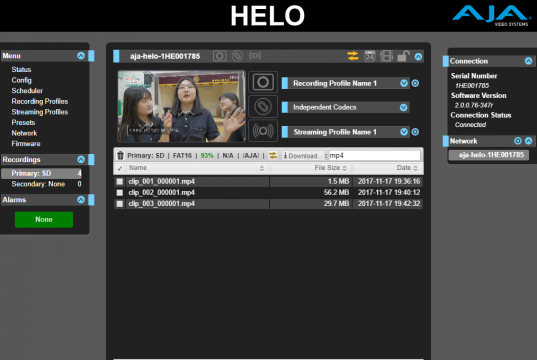Click the link codecs button beside preview
The height and width of the screenshot is (360, 537).
pos(263,107)
